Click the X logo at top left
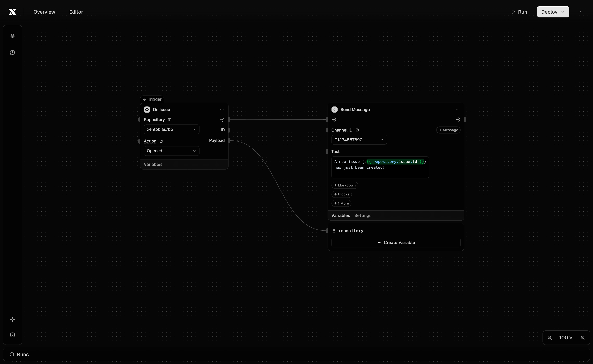 pyautogui.click(x=13, y=12)
